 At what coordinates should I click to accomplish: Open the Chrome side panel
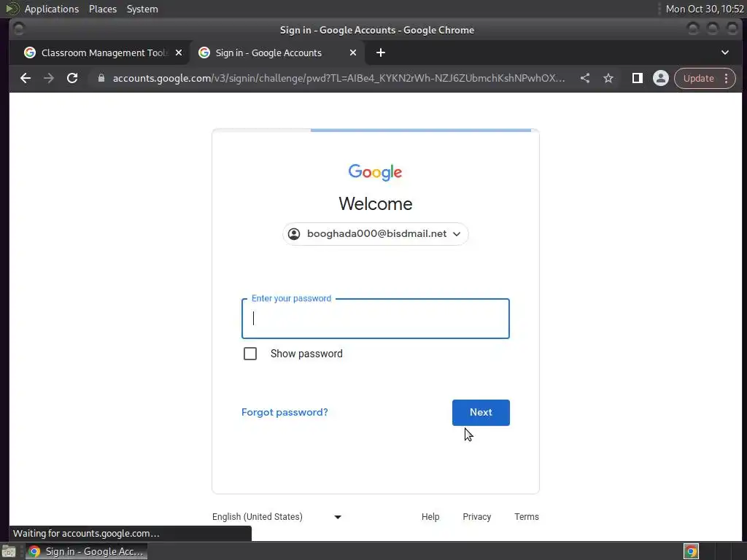(638, 78)
